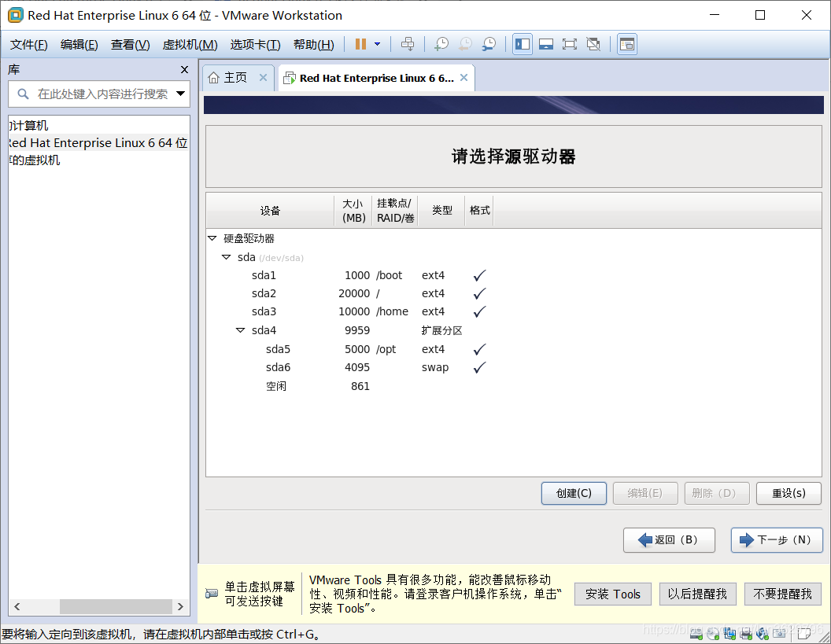Collapse the 硬盘驱动器 tree node

point(212,238)
